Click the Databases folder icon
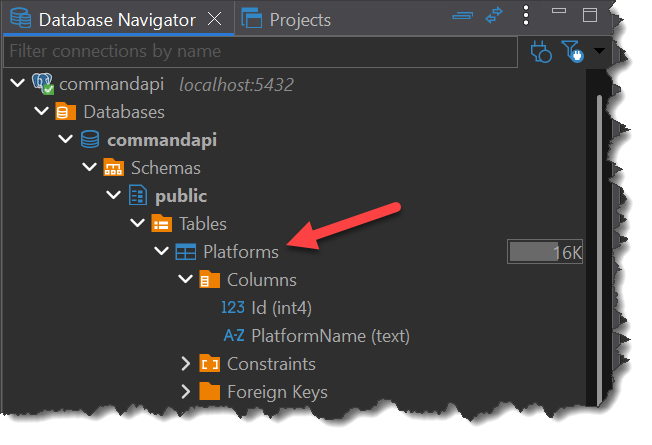The width and height of the screenshot is (652, 445). (x=65, y=111)
